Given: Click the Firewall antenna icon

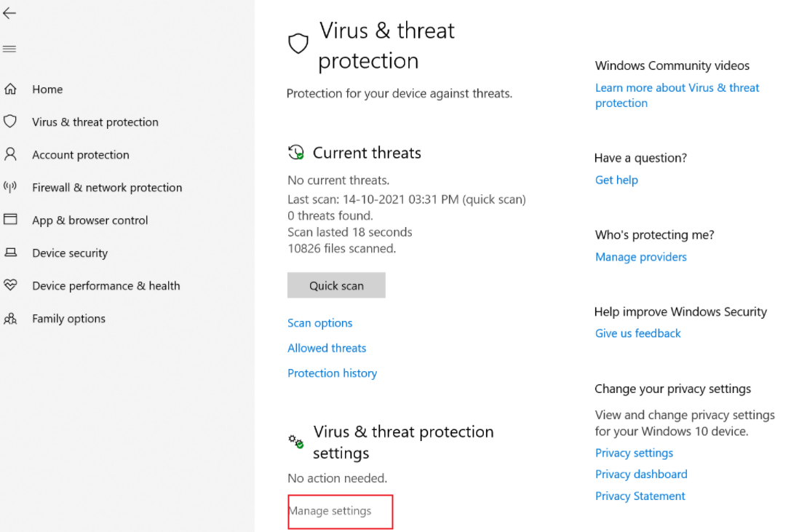Looking at the screenshot, I should (x=10, y=187).
